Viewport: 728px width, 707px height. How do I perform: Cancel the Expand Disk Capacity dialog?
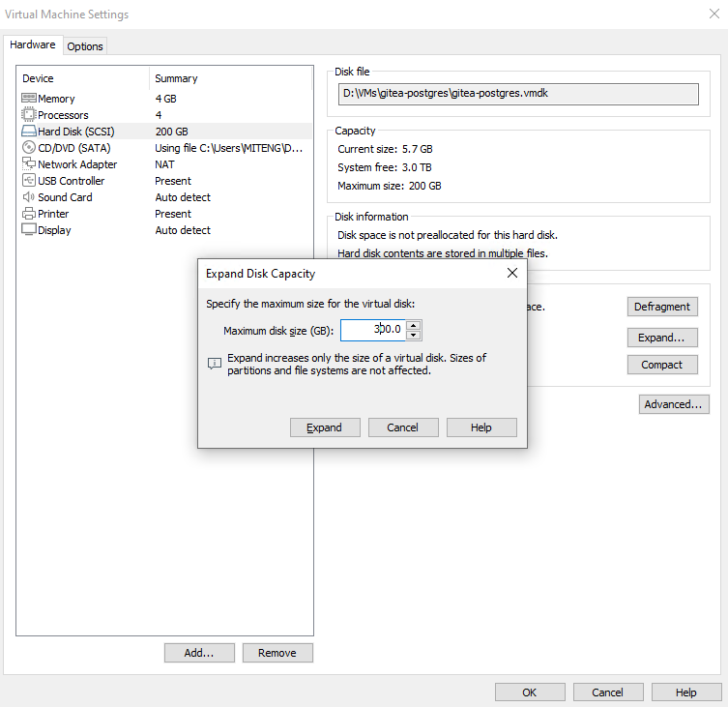tap(402, 427)
